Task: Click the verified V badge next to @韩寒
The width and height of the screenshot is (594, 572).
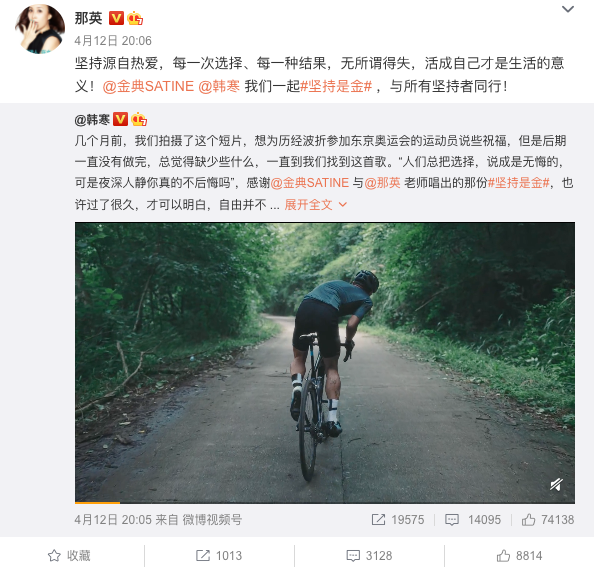Action: click(x=120, y=120)
